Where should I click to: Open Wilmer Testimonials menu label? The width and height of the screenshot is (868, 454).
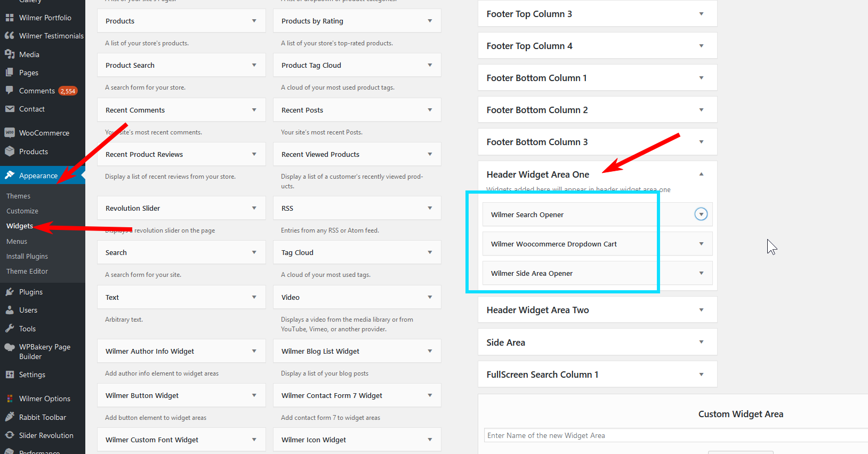click(x=51, y=36)
